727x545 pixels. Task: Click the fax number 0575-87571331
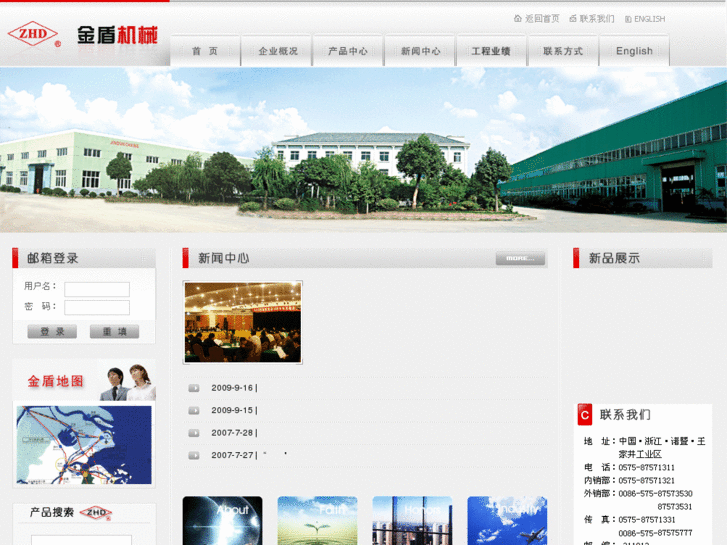point(646,520)
